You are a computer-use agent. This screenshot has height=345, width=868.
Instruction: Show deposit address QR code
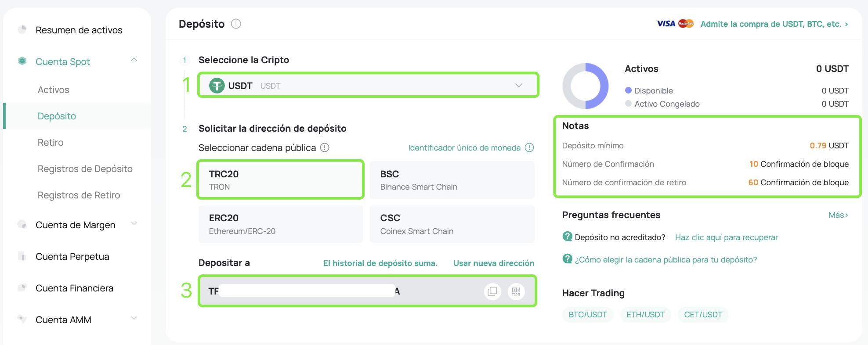point(516,291)
